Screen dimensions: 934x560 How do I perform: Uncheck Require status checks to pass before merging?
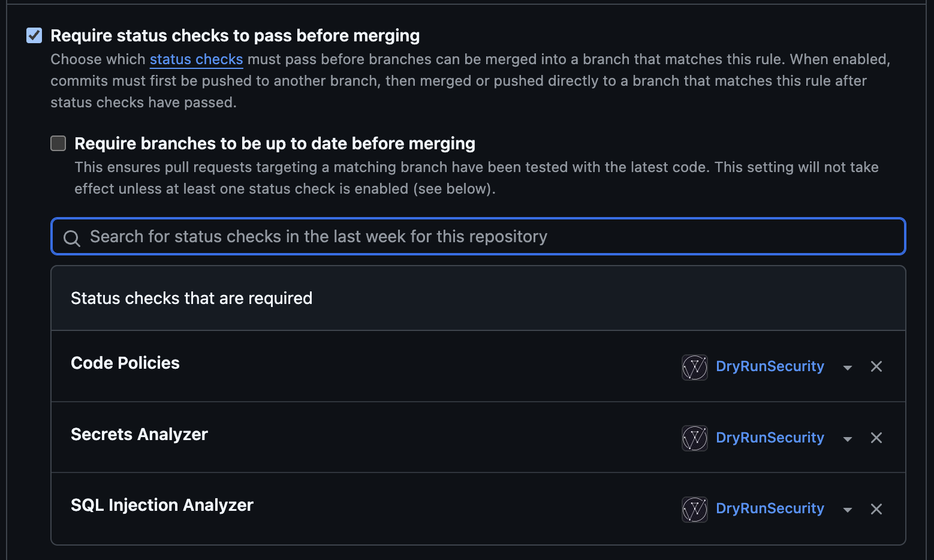[34, 35]
